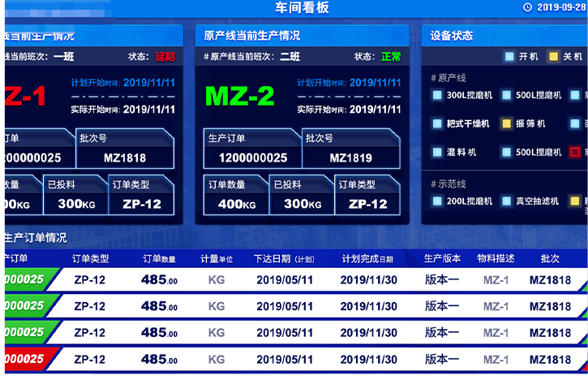Select production order 1200000025 box
Screen dimensions: 588x376
coord(252,158)
